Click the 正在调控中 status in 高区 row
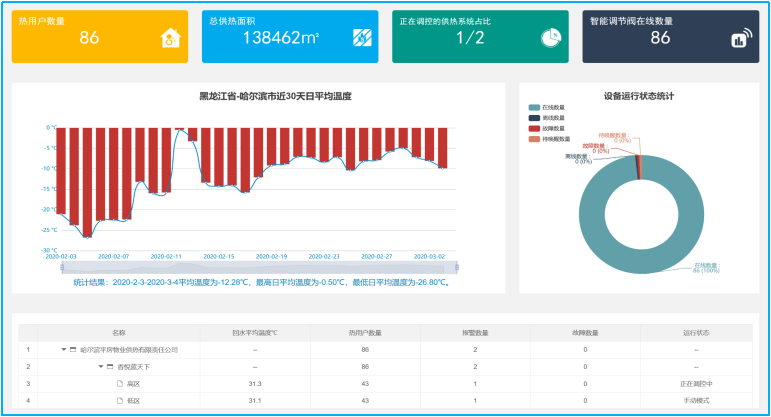This screenshot has height=417, width=771. (x=695, y=384)
